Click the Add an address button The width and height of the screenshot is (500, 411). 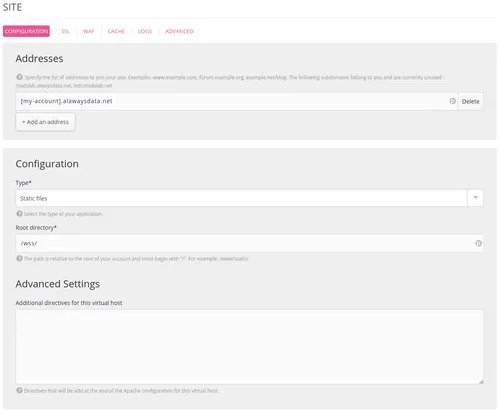coord(45,122)
